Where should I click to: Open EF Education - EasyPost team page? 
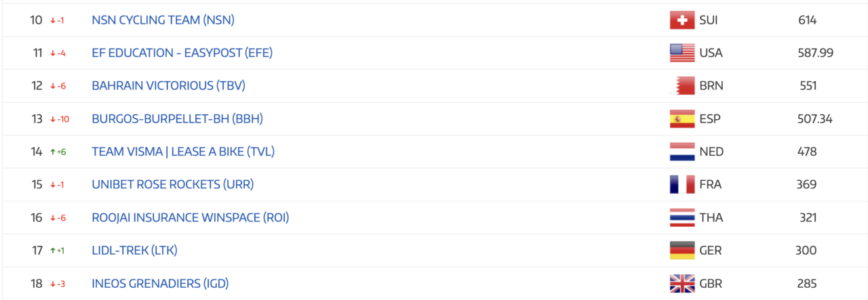(182, 53)
